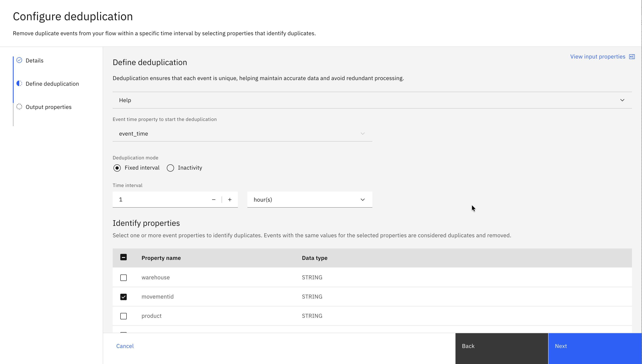Decrease time interval using minus icon
This screenshot has height=364, width=642.
point(214,199)
